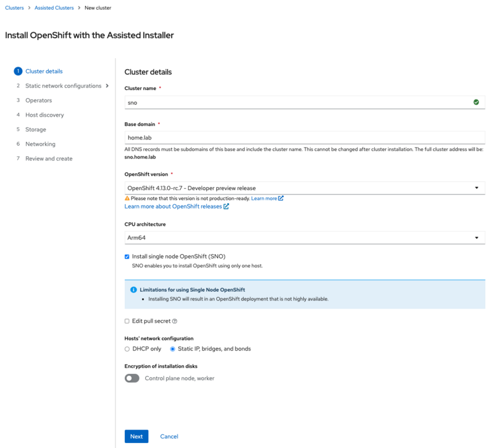Go to Networking wizard step
The height and width of the screenshot is (448, 494).
[40, 144]
